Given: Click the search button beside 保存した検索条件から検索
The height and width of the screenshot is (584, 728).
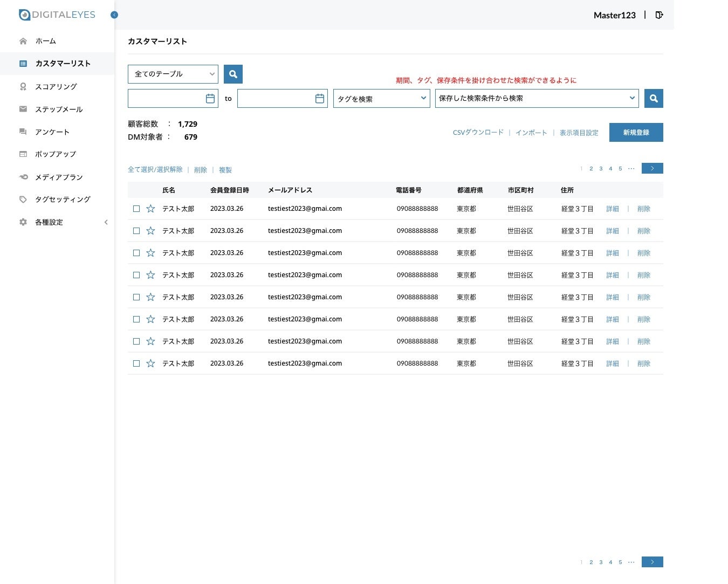Looking at the screenshot, I should point(654,99).
